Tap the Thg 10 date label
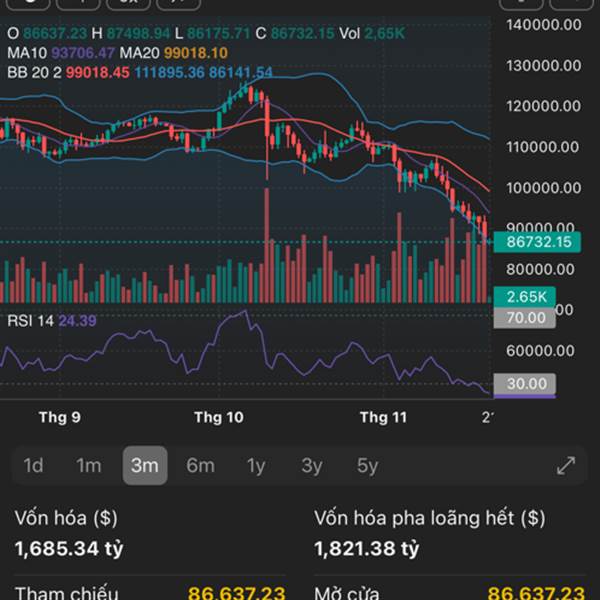Image resolution: width=600 pixels, height=600 pixels. (218, 417)
